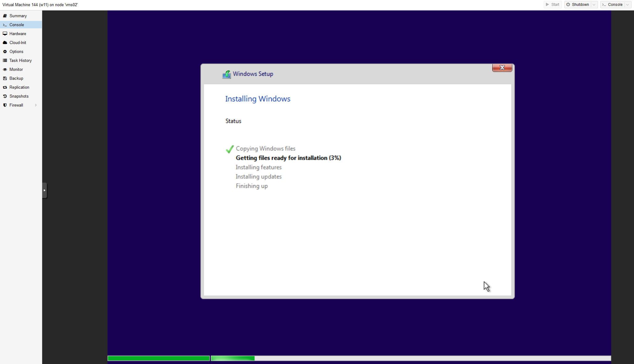Click the Finishing up step

[x=252, y=186]
